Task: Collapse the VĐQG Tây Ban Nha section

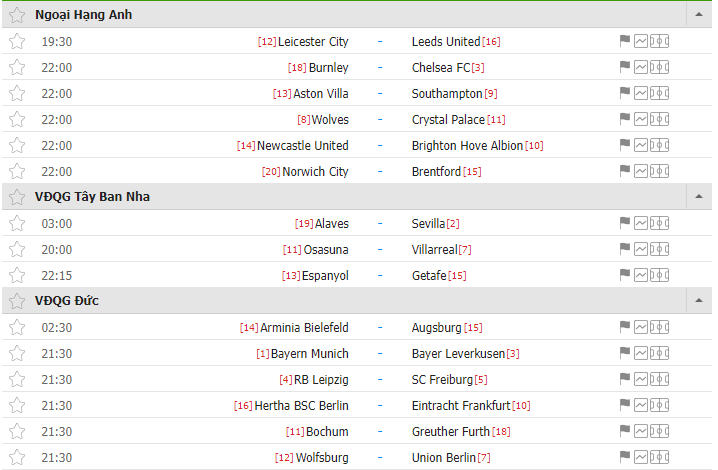Action: (x=699, y=197)
